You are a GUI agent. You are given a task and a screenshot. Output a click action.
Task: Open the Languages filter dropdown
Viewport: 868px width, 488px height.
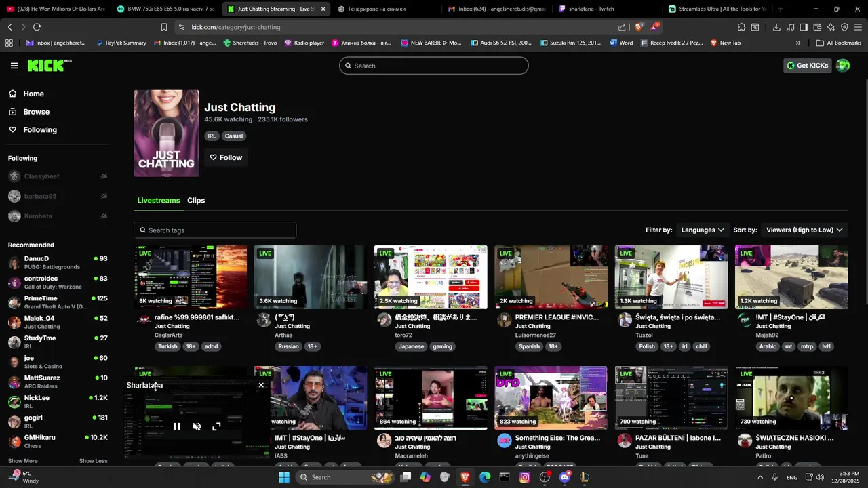[703, 230]
